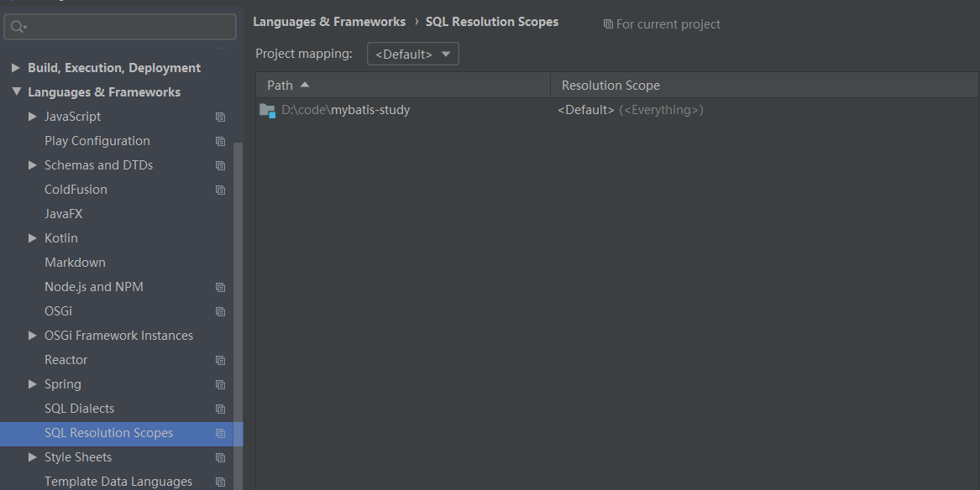Click the folder icon for mybatis-study path
Viewport: 980px width, 490px height.
coord(268,111)
